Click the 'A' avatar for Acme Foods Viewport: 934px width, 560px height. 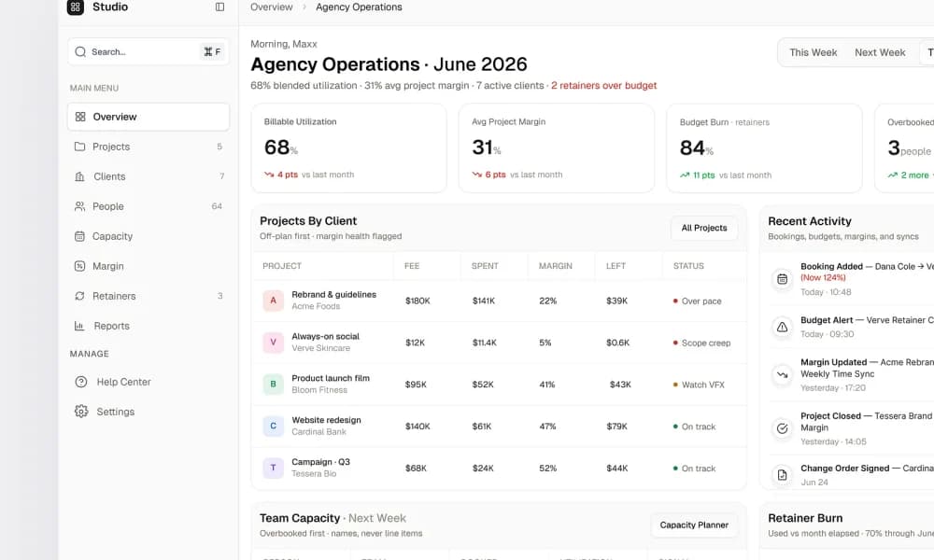[274, 301]
